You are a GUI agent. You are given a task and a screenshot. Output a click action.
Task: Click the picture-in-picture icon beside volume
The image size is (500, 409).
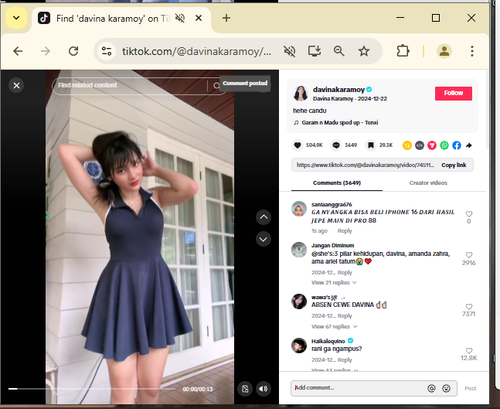245,389
